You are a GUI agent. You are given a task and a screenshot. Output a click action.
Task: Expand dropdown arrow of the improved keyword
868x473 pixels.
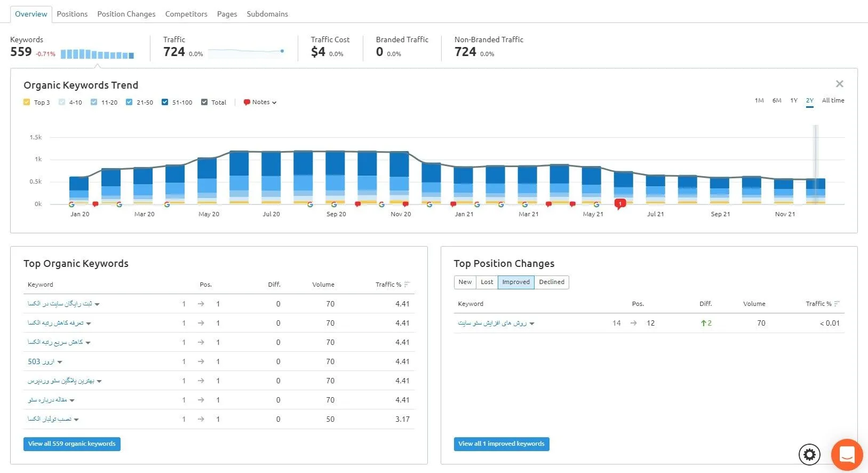coord(532,324)
